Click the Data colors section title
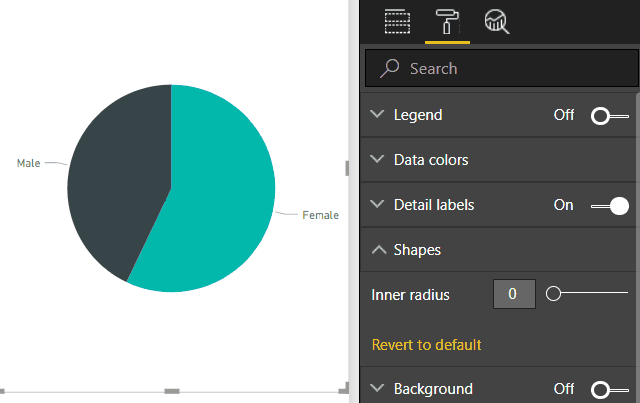The width and height of the screenshot is (640, 403). (x=431, y=160)
